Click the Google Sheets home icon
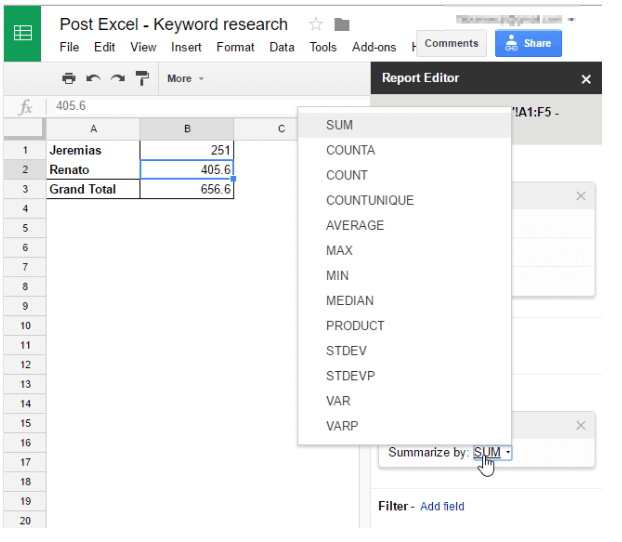 coord(22,33)
